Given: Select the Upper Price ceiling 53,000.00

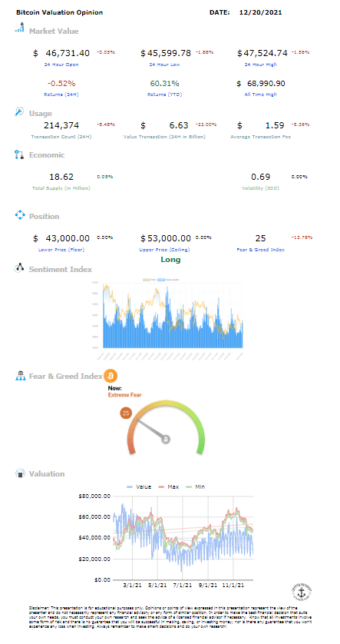Looking at the screenshot, I should pos(169,238).
